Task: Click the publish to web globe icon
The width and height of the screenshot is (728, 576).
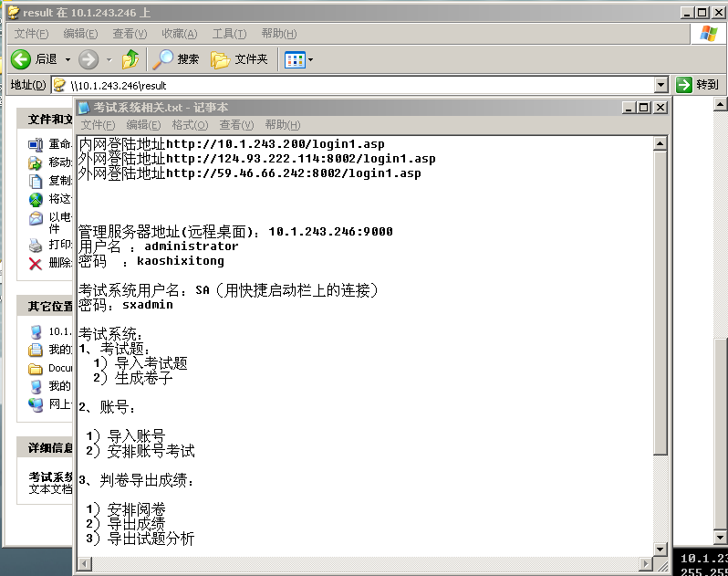Action: (36, 200)
